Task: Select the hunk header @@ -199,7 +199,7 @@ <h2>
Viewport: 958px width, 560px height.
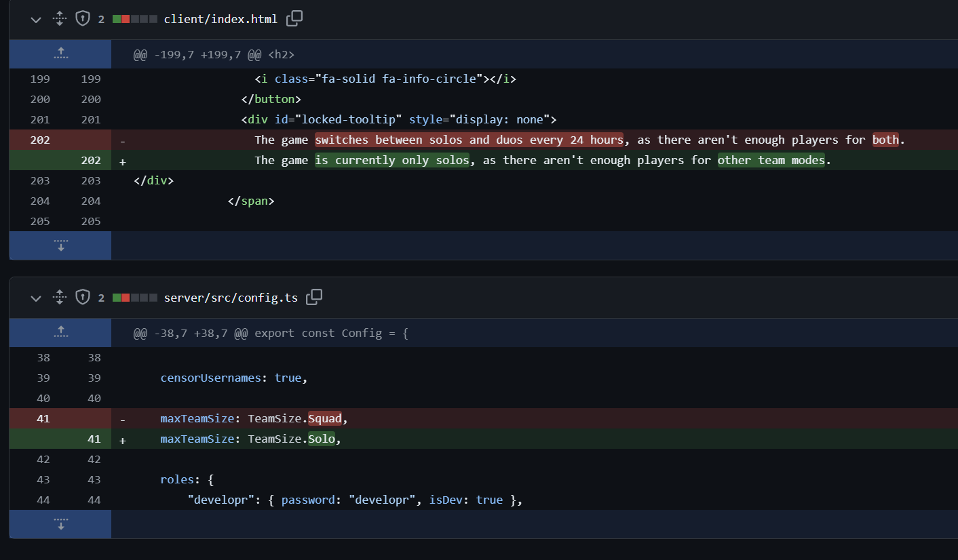Action: [214, 54]
